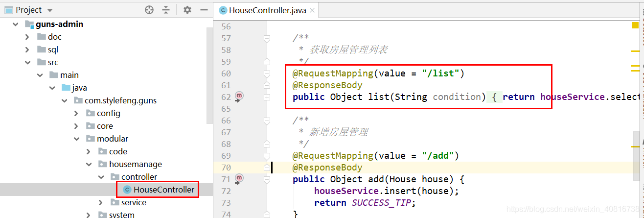The height and width of the screenshot is (218, 644).
Task: Click line number 70 in the gutter
Action: point(226,167)
